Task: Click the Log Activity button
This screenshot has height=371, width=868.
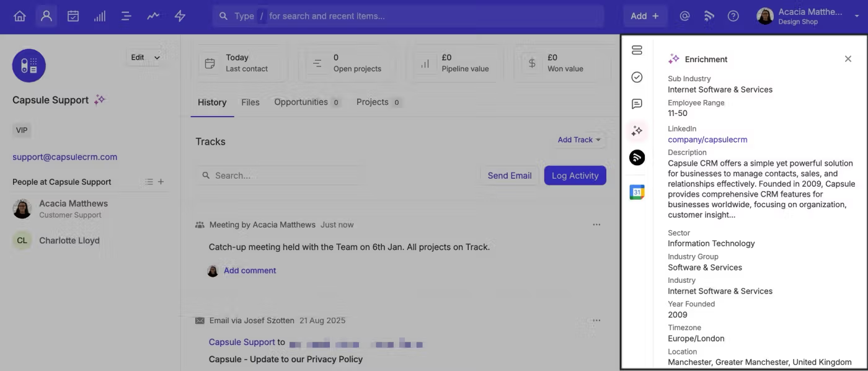Action: click(575, 176)
